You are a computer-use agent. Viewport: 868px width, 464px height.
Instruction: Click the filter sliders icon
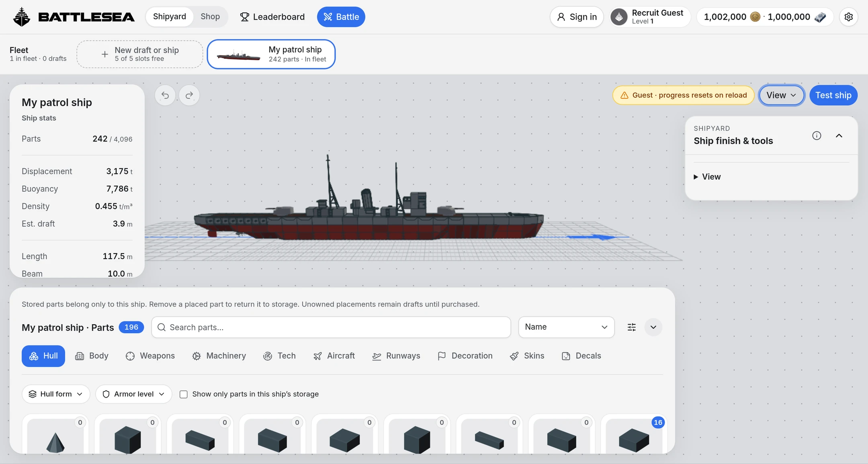point(632,327)
